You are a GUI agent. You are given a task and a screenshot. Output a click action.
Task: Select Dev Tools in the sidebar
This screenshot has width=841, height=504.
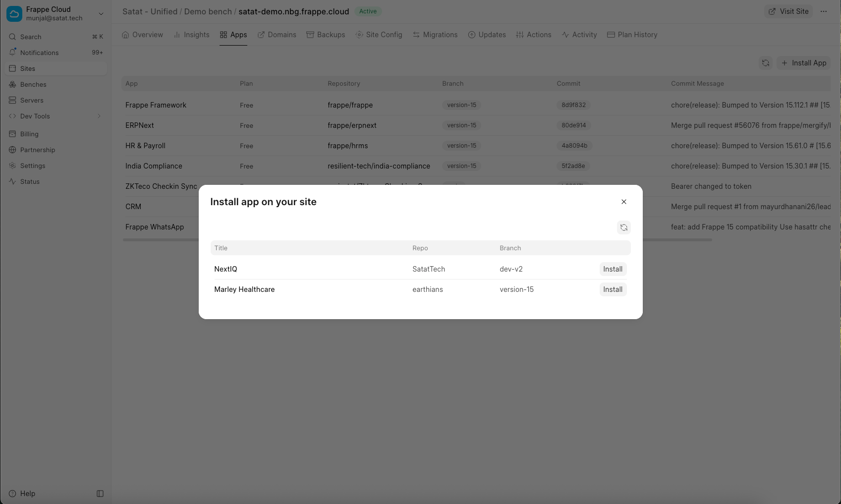coord(56,116)
